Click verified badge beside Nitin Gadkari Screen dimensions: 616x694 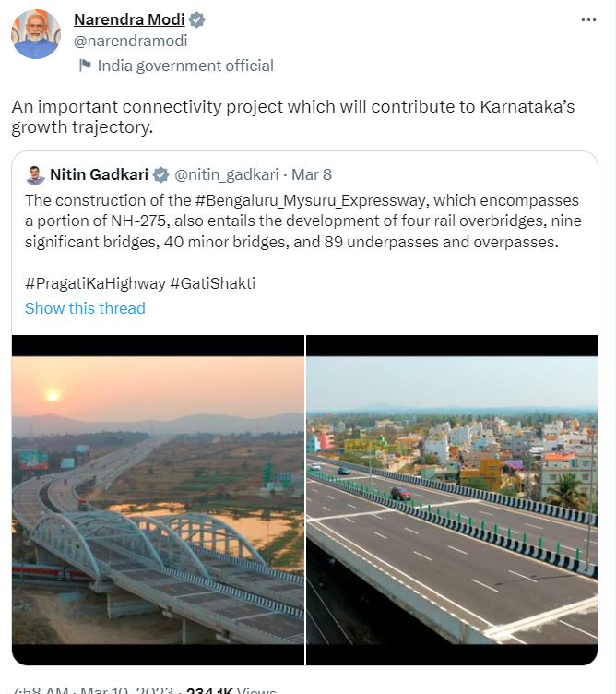click(160, 174)
